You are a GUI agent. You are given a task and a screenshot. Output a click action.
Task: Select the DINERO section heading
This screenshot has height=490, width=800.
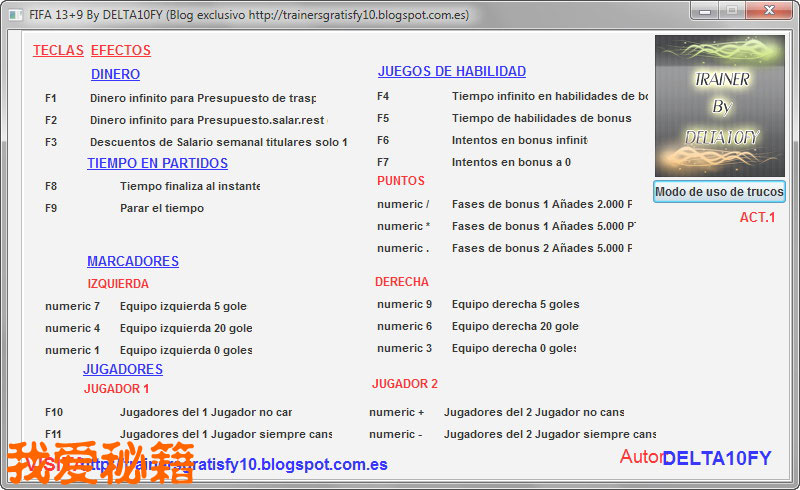(x=115, y=74)
